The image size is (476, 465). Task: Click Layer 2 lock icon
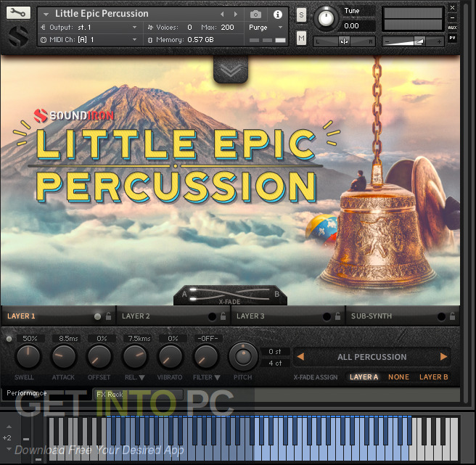[x=223, y=316]
